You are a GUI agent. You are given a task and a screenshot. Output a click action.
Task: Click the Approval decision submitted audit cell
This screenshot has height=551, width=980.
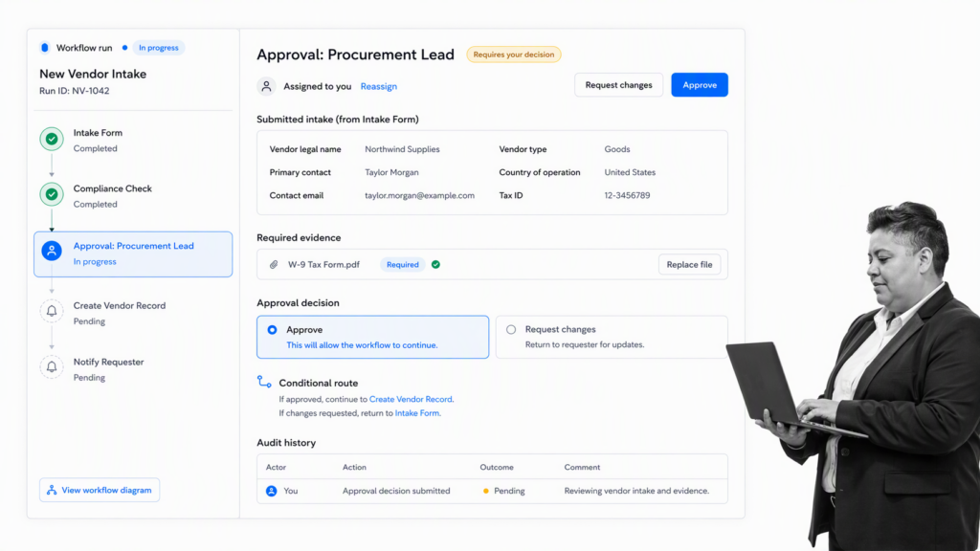(x=396, y=491)
